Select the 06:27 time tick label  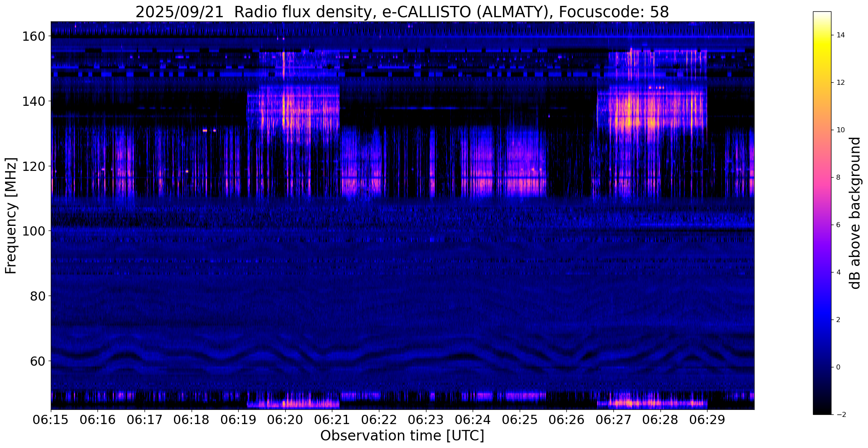[x=614, y=419]
